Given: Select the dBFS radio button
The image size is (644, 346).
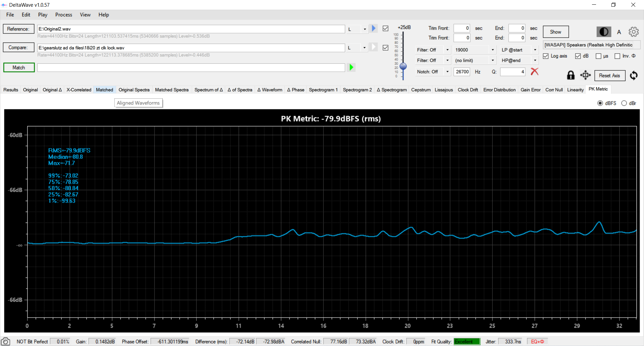Looking at the screenshot, I should (x=600, y=103).
